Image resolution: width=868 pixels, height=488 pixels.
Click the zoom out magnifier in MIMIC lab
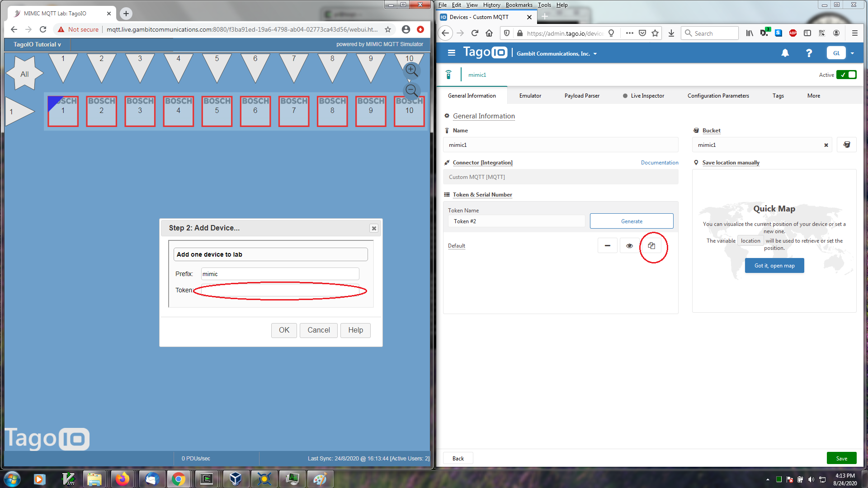tap(411, 90)
